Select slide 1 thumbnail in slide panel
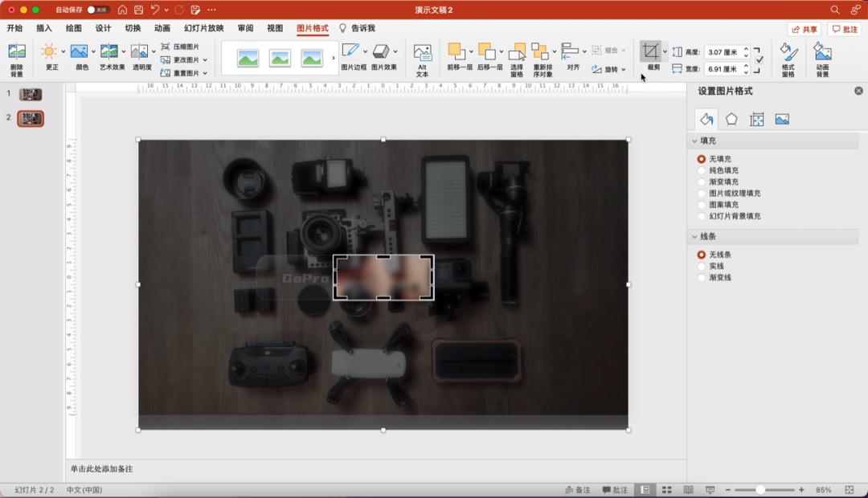 (31, 95)
